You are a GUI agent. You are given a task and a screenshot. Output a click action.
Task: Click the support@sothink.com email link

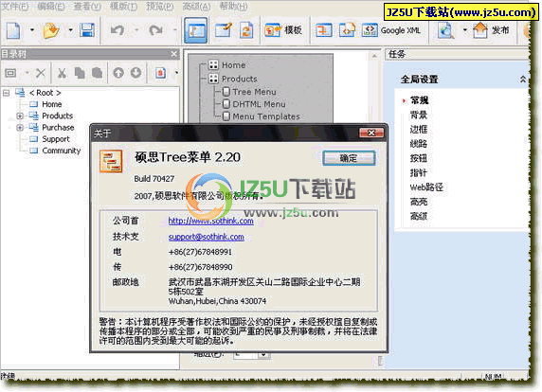point(206,237)
